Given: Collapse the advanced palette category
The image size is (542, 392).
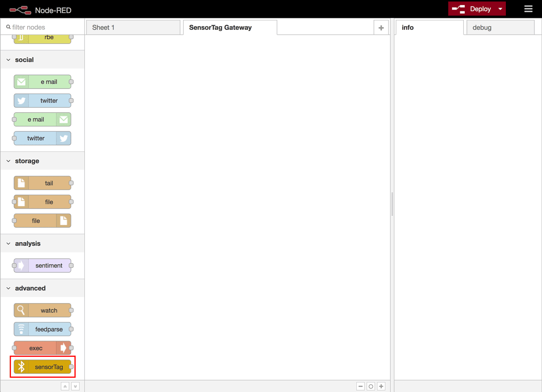Looking at the screenshot, I should point(42,288).
